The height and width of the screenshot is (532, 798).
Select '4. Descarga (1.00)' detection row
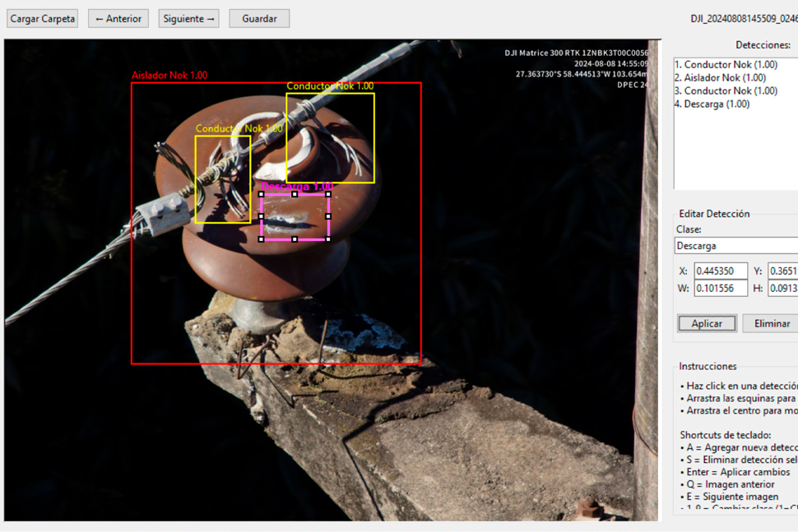[x=712, y=104]
